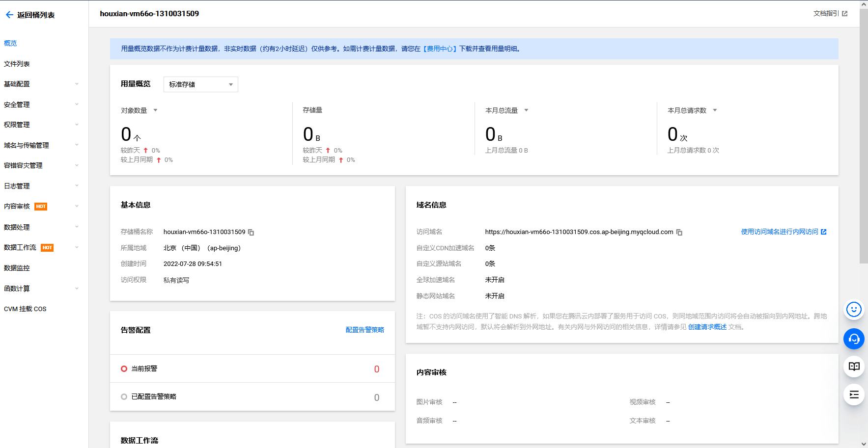Image resolution: width=868 pixels, height=448 pixels.
Task: Click the 上月总流量 0 B text
Action: click(x=506, y=151)
